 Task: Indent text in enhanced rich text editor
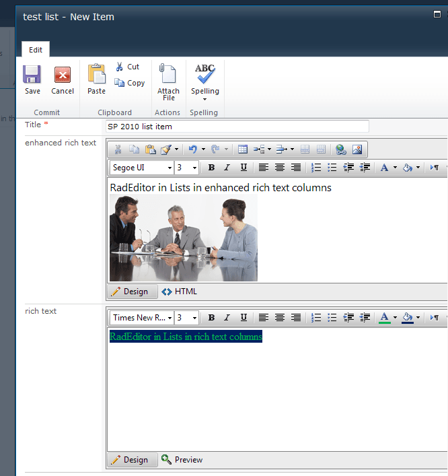coord(348,168)
